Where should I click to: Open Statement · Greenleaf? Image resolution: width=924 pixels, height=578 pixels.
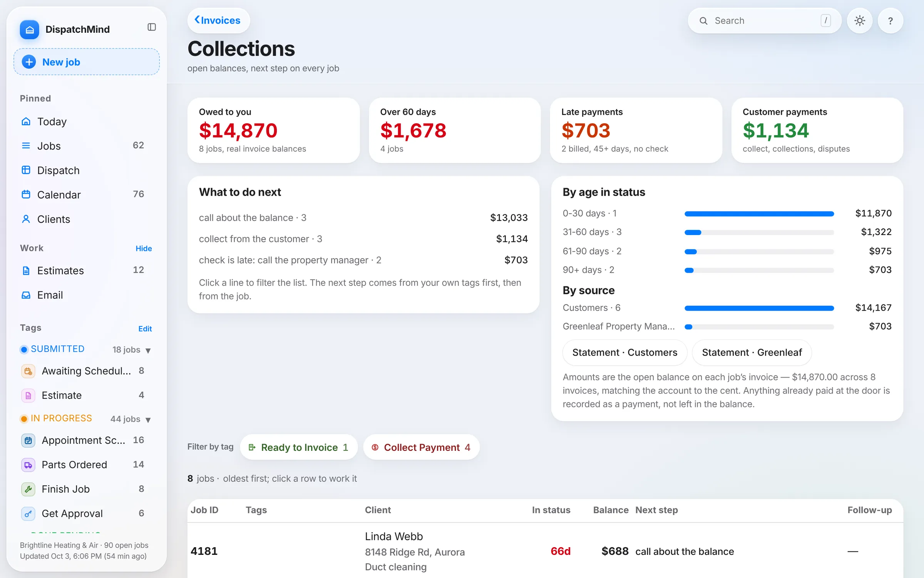752,352
